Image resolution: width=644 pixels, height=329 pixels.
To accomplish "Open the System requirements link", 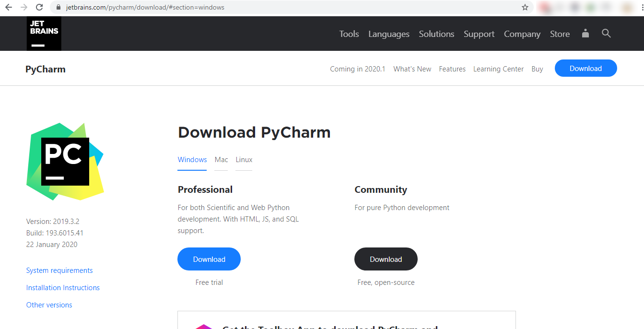I will [59, 270].
